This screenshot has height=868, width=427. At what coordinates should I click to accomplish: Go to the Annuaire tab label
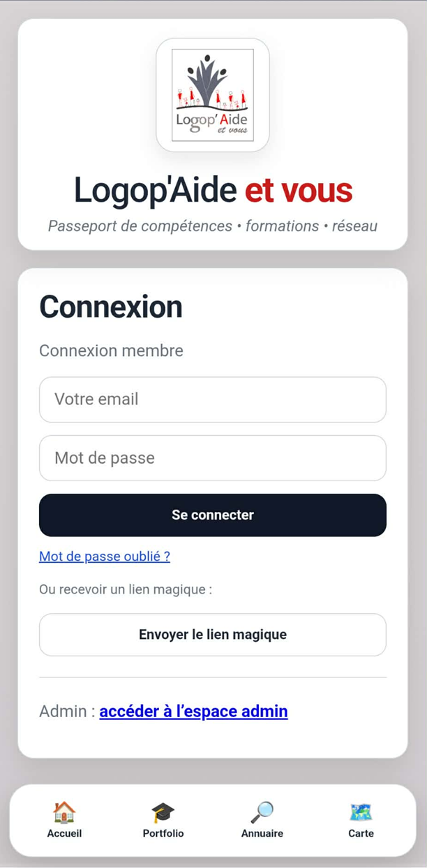[x=262, y=833]
